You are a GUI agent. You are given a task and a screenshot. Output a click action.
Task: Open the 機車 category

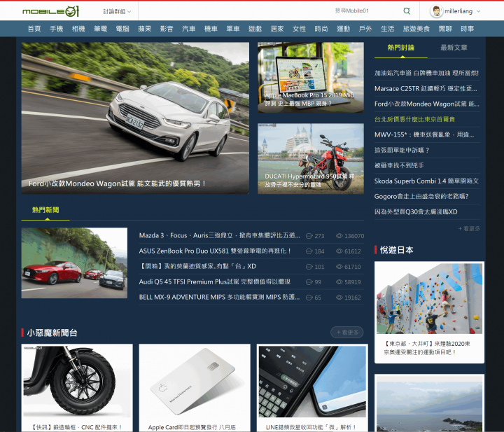211,29
